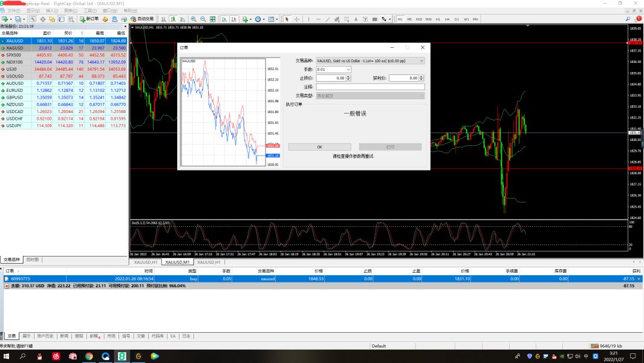Close the Market Watch panel

point(125,26)
